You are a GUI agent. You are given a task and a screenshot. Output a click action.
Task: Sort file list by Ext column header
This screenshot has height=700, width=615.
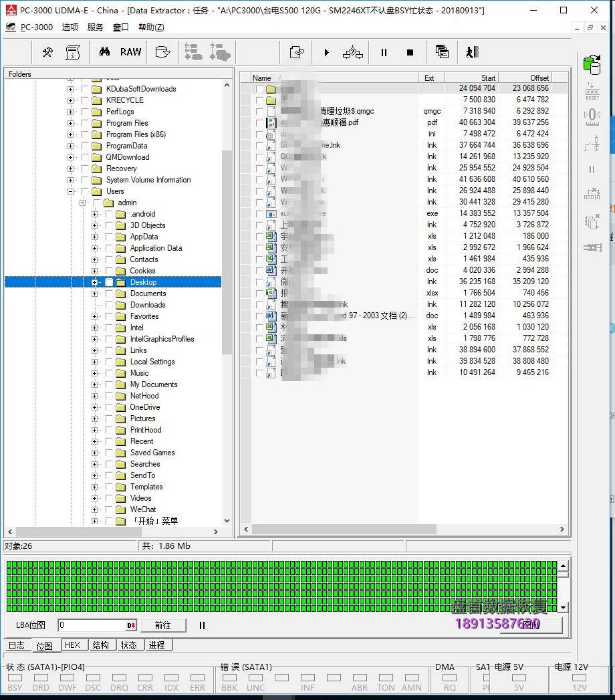click(431, 78)
